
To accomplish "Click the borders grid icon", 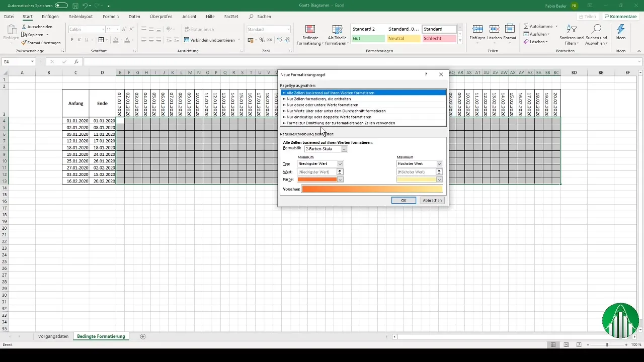I will [101, 40].
